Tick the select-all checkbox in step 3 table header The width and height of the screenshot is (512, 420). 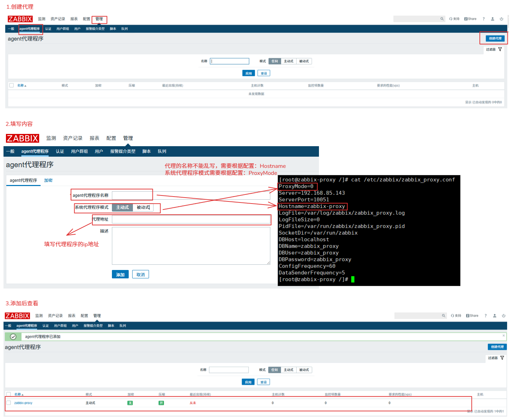(x=9, y=394)
